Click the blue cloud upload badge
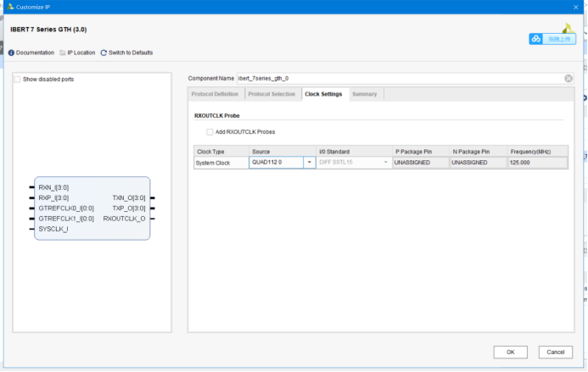The image size is (588, 372). pos(552,39)
